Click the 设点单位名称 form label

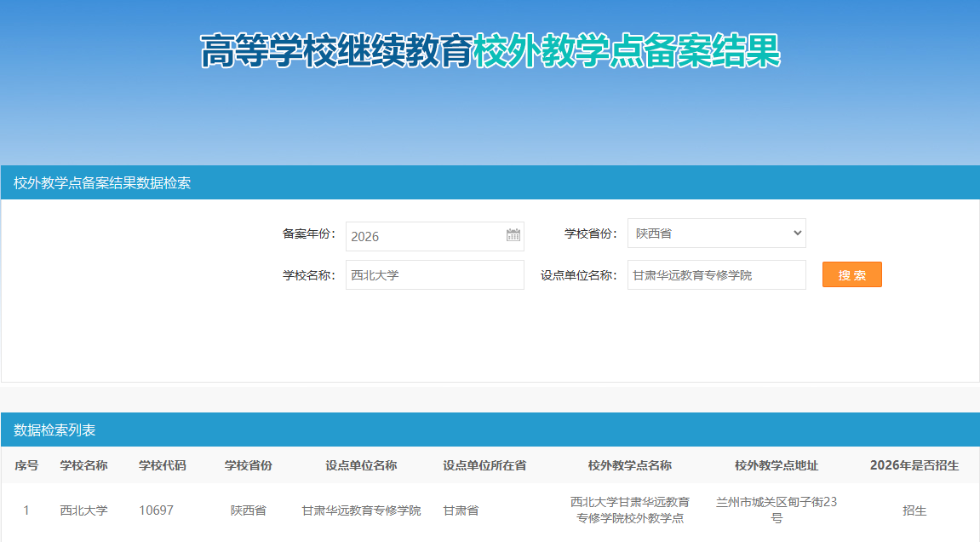579,275
